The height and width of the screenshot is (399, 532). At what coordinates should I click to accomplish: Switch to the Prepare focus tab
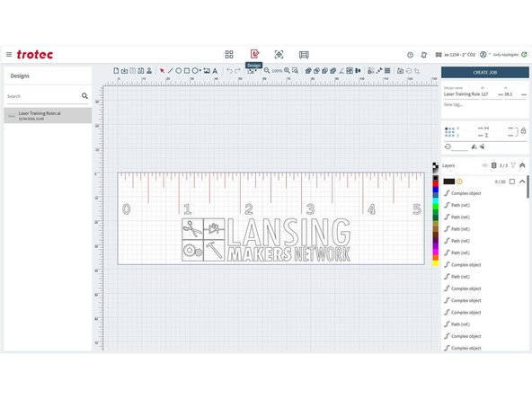[x=279, y=54]
